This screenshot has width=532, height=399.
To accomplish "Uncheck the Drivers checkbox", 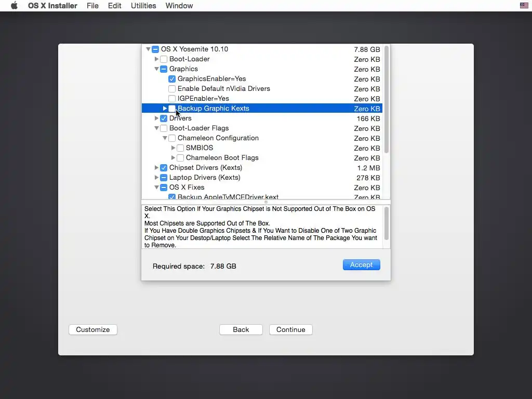I will coord(164,118).
